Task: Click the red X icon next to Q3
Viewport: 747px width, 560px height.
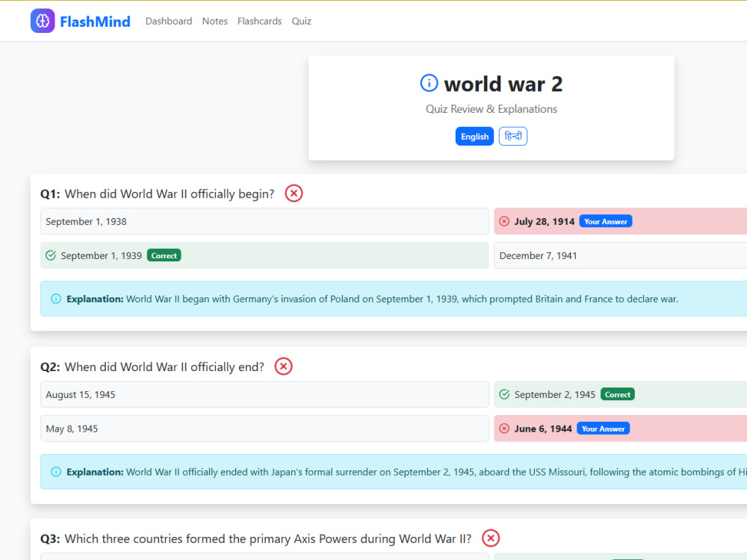Action: (491, 538)
